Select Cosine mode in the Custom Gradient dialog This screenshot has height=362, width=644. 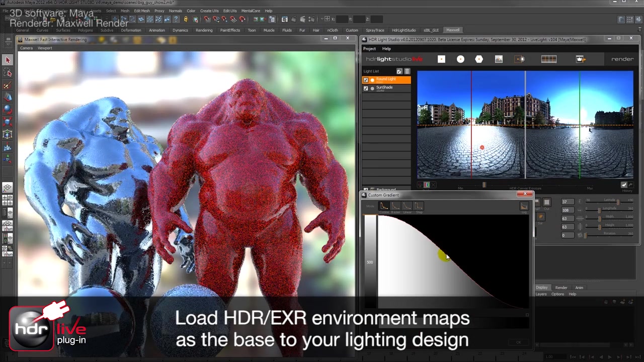click(383, 206)
